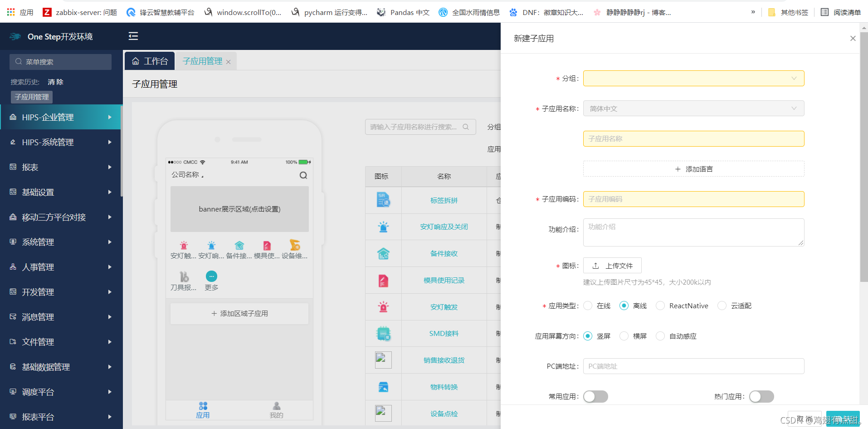Click the 安灯触... icon in phone preview
This screenshot has width=868, height=429.
click(184, 246)
